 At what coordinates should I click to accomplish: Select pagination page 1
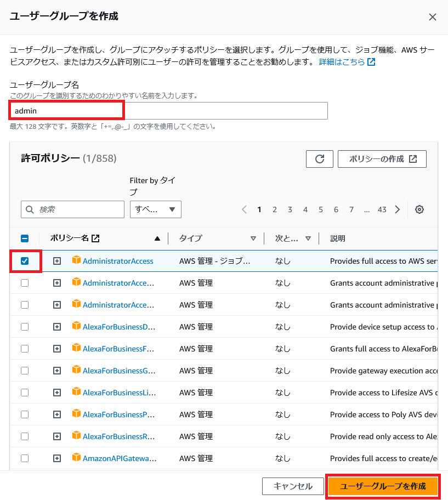(x=259, y=209)
